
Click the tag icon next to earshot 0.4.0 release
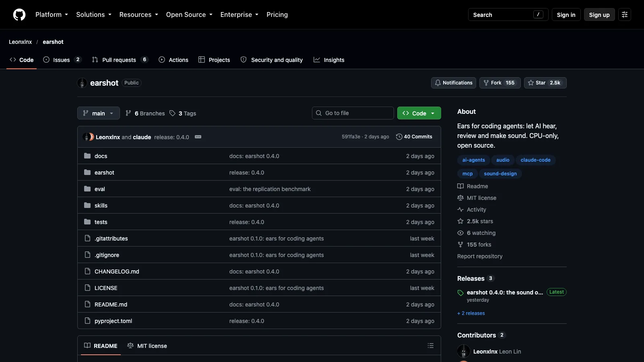[x=460, y=293]
